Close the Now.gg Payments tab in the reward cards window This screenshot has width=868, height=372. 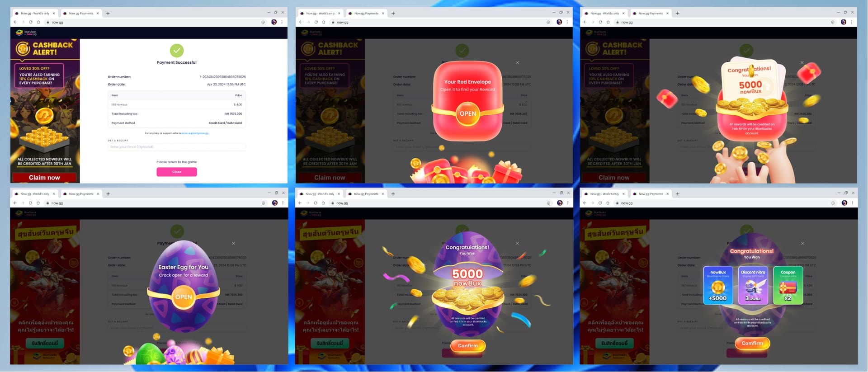tap(667, 194)
